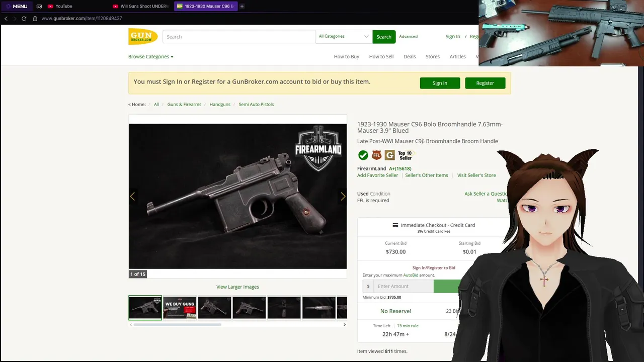Viewport: 644px width, 362px height.
Task: Click the thumbnail strip horizontal scrollbar
Action: (x=177, y=325)
